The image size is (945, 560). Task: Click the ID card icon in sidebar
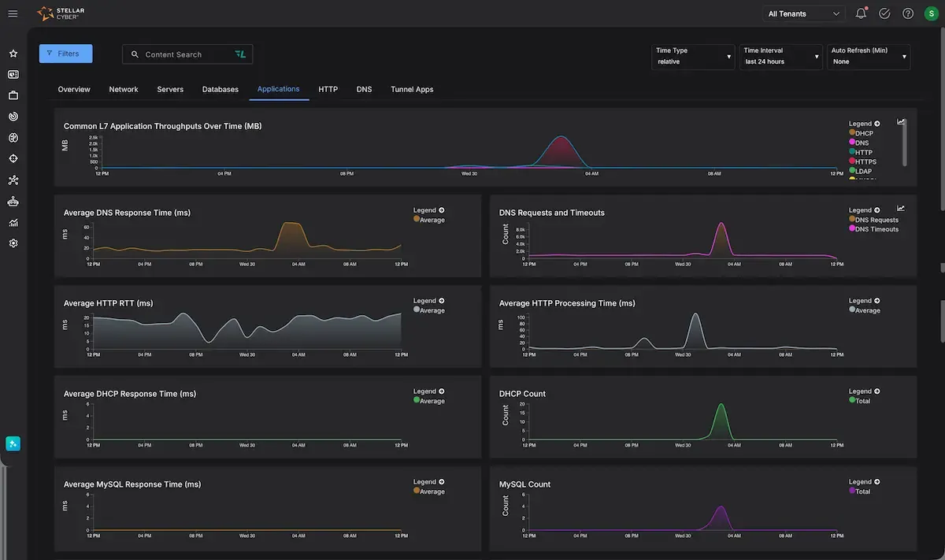click(13, 75)
